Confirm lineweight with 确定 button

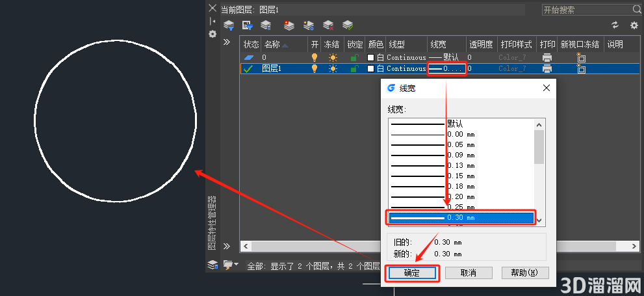tap(412, 273)
